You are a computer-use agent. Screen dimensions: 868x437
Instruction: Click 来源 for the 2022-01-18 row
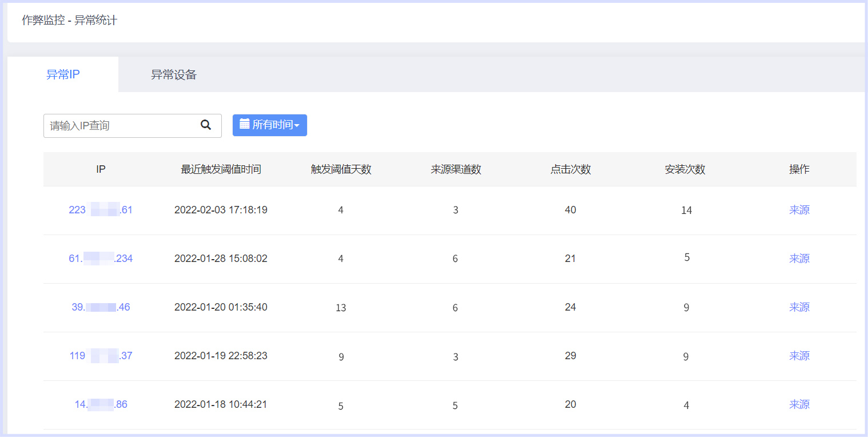click(x=799, y=404)
